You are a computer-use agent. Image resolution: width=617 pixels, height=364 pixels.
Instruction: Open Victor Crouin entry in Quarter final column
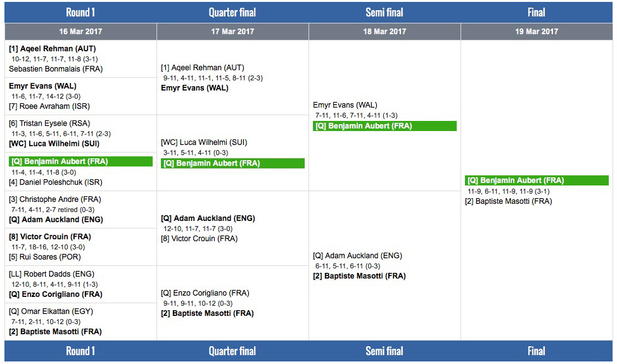coord(200,239)
